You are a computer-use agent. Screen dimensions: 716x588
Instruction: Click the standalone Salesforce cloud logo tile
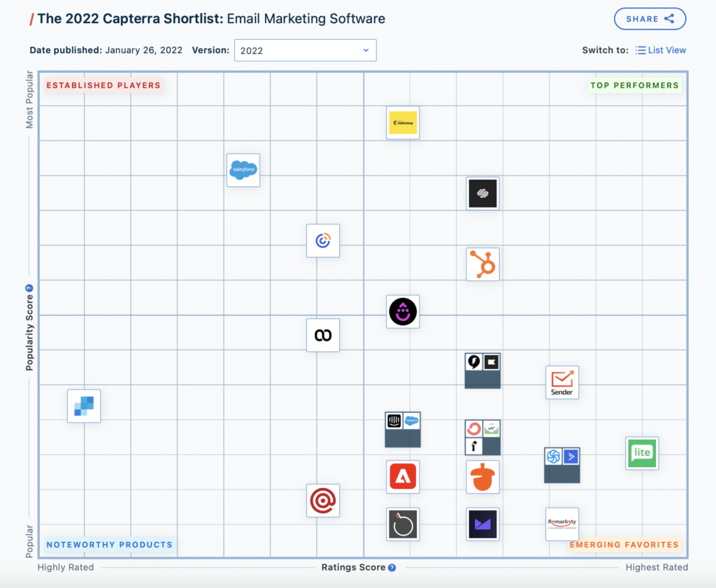point(243,170)
